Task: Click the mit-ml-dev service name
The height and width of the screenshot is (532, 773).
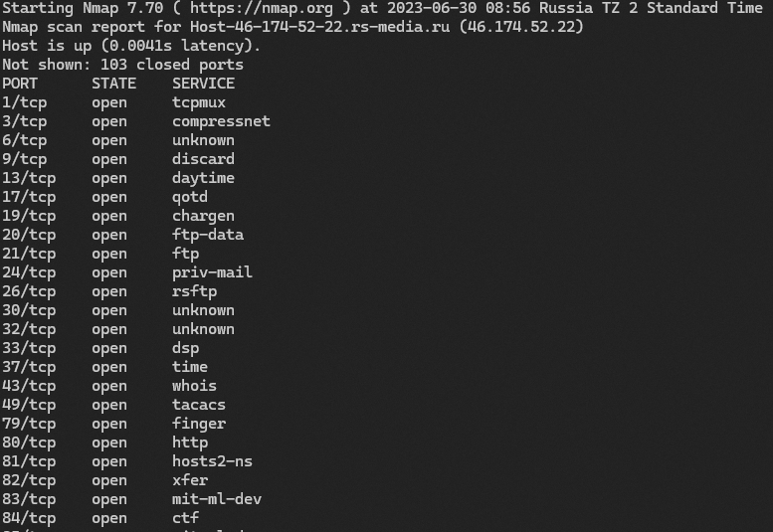Action: click(217, 499)
